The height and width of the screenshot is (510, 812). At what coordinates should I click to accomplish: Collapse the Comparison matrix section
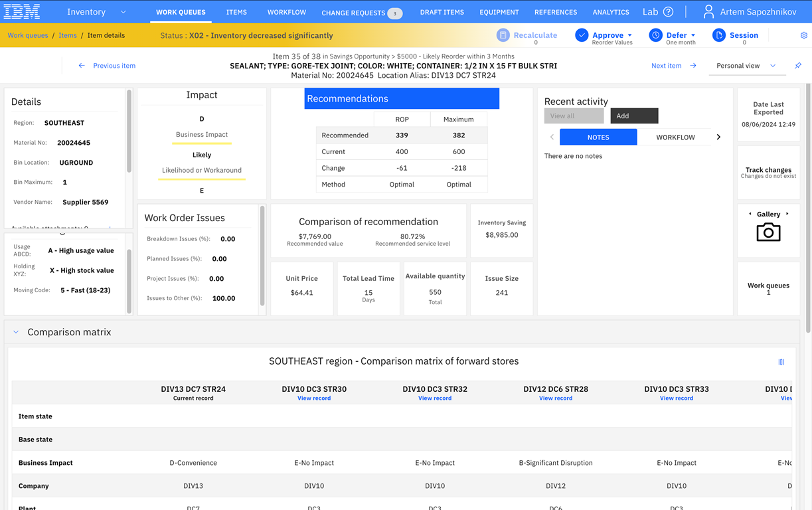16,332
